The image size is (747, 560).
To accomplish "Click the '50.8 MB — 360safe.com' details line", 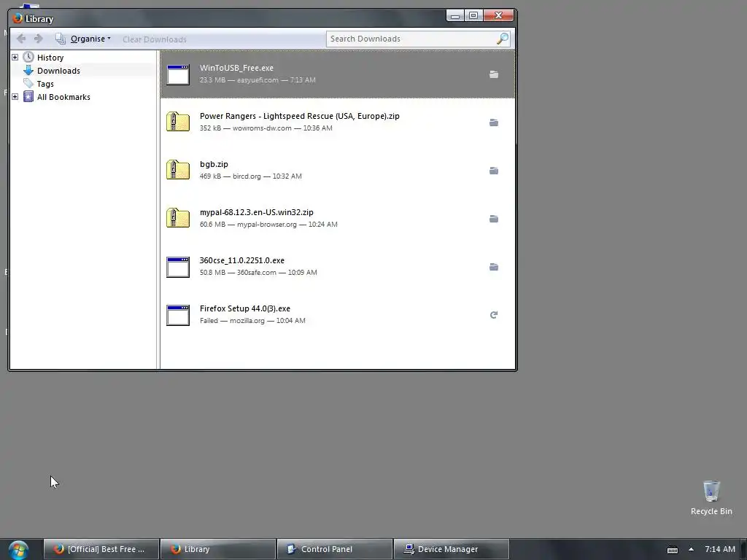I will [258, 273].
